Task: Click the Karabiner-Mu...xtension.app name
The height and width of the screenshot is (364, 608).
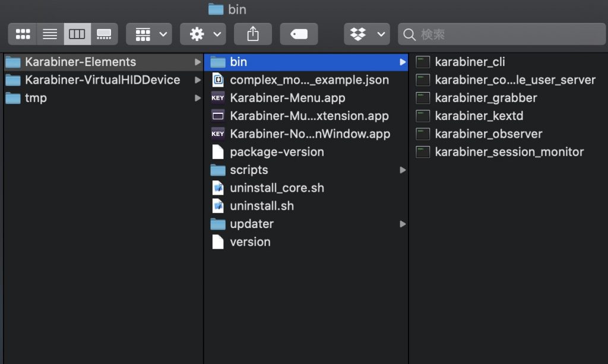Action: click(309, 116)
